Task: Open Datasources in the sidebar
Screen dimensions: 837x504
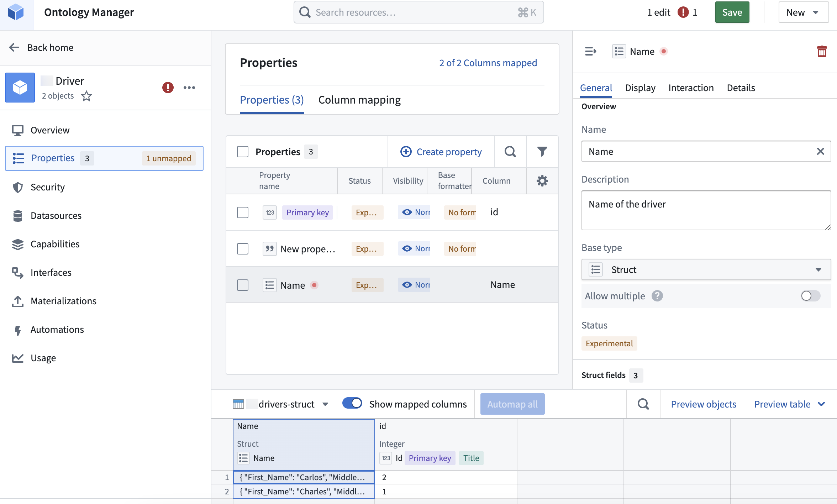Action: [56, 216]
